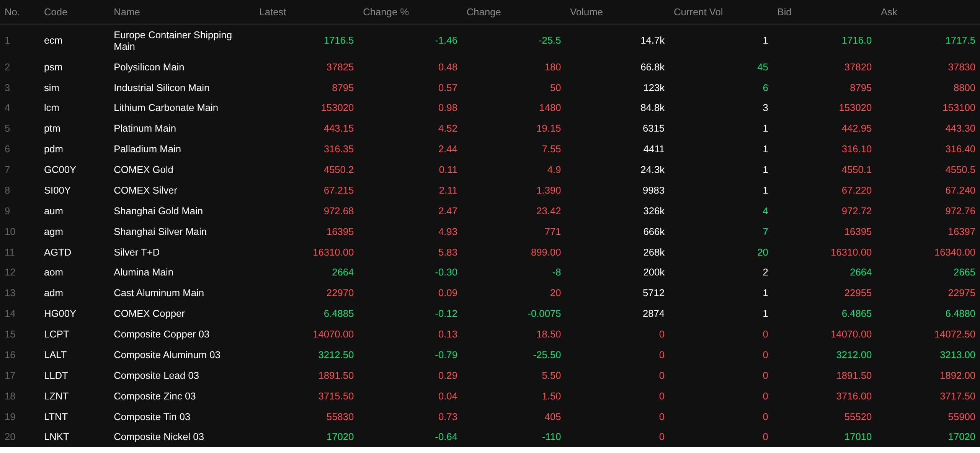Screen dimensions: 980x453
Task: Select Cast Aluminum Main contract name
Action: [159, 293]
